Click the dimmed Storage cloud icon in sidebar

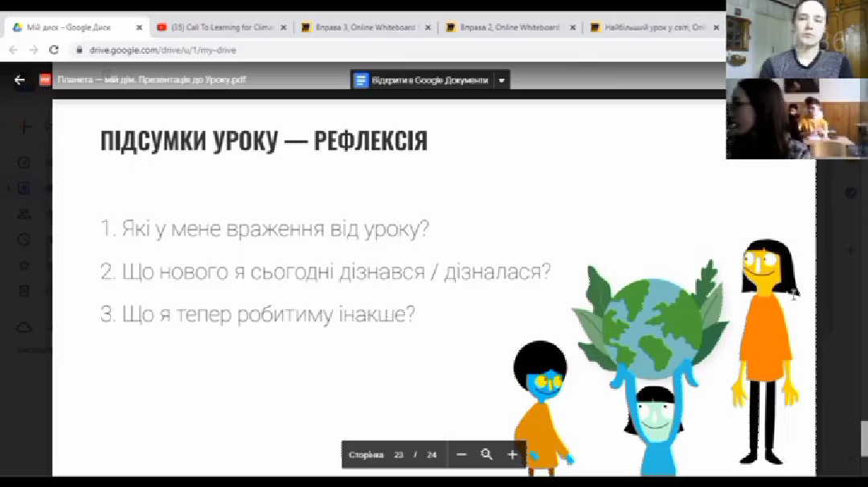pyautogui.click(x=24, y=327)
